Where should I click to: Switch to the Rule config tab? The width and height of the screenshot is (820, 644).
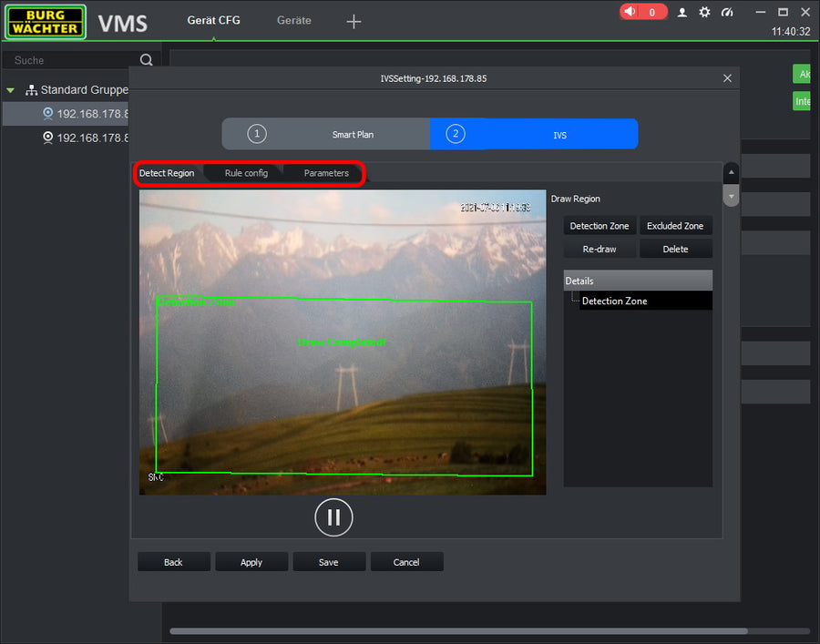(x=246, y=173)
